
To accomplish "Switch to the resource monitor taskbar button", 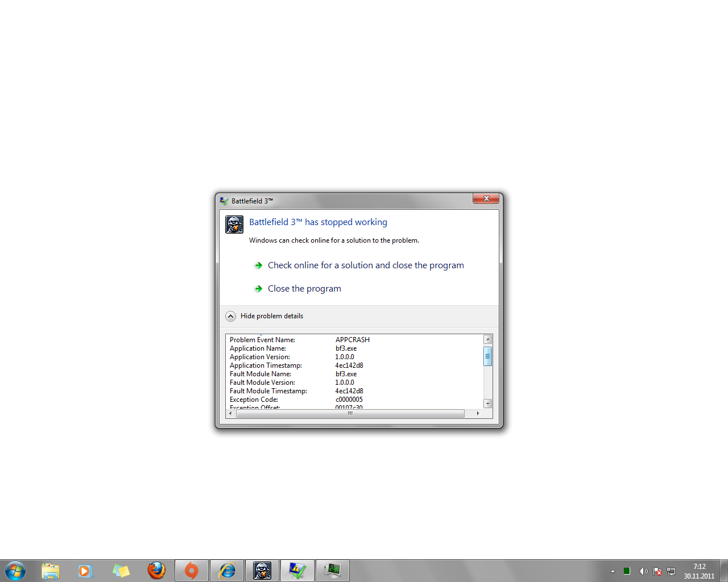I will pos(333,571).
